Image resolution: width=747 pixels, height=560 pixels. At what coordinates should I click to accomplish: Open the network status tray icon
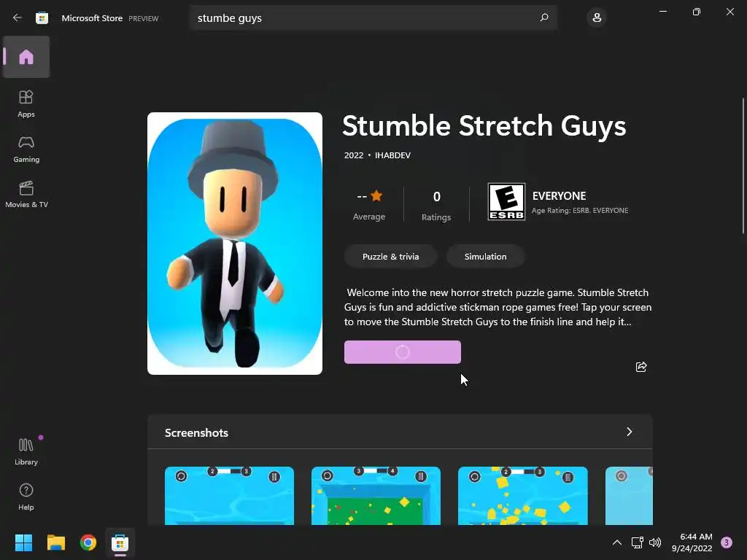pyautogui.click(x=637, y=542)
